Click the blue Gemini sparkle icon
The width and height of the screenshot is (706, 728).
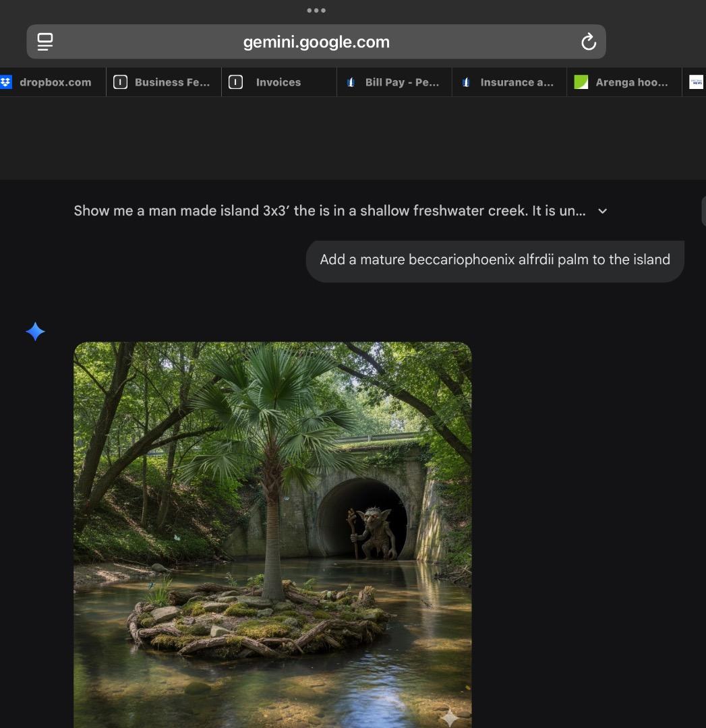[x=35, y=332]
